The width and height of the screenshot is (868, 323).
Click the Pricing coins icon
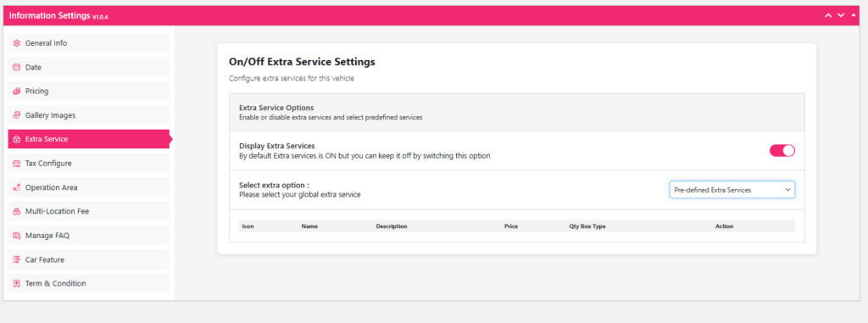click(17, 92)
